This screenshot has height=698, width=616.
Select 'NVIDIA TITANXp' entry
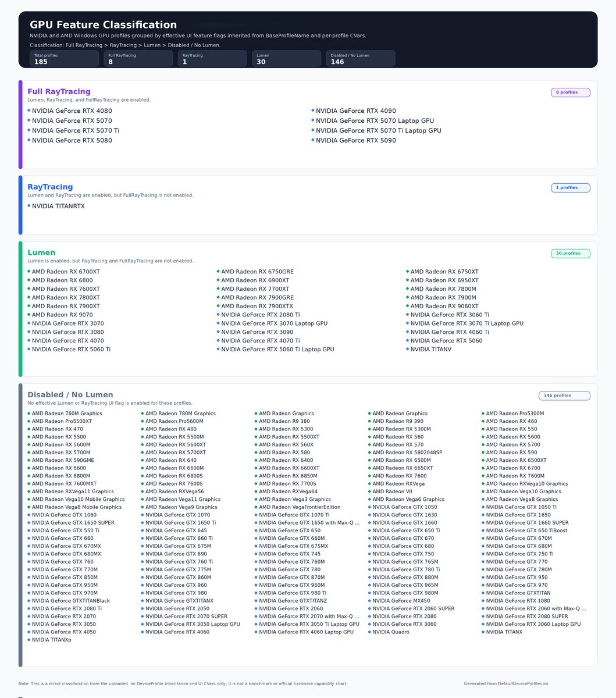coord(49,640)
